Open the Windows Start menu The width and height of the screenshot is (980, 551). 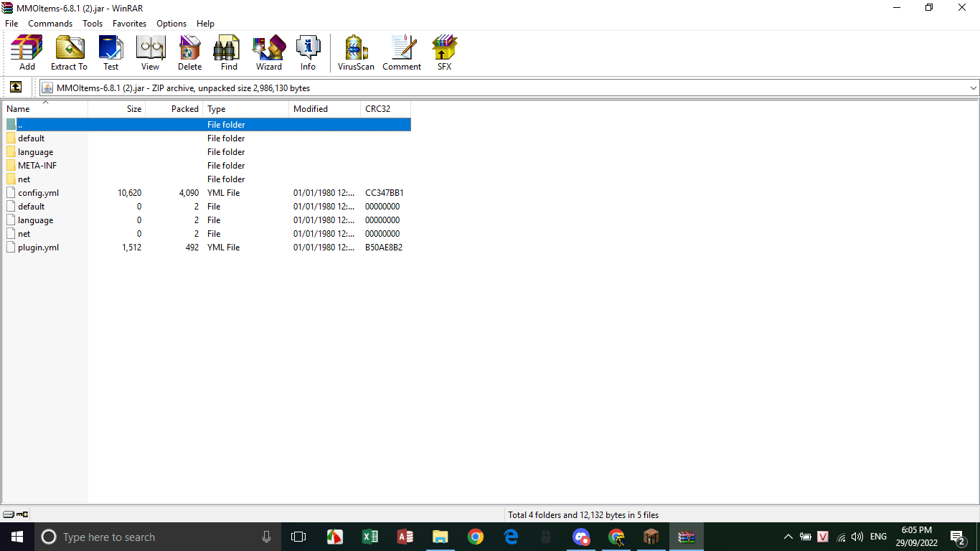(17, 537)
